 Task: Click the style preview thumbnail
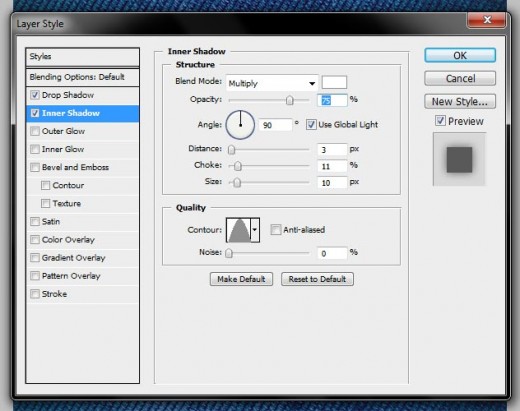459,159
